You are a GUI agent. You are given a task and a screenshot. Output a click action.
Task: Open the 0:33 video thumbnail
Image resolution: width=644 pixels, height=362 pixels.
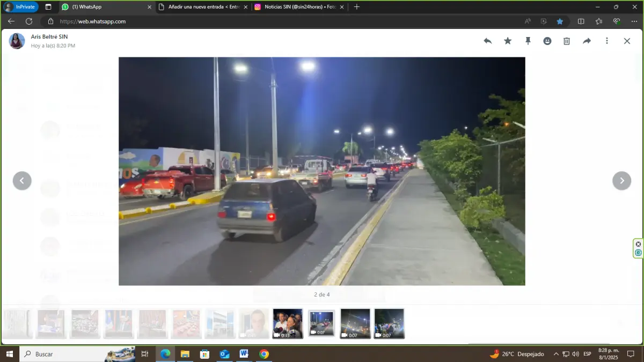coord(288,323)
